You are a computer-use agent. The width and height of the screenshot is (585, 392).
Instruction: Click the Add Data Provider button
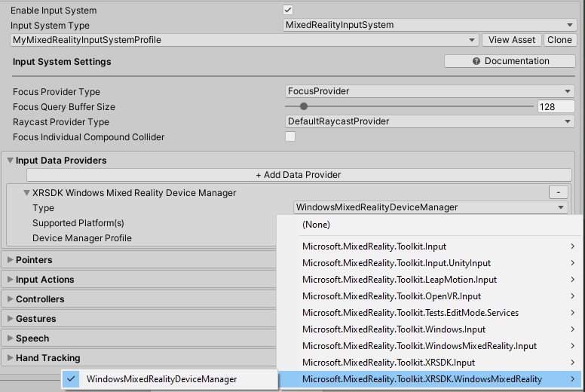[x=299, y=175]
